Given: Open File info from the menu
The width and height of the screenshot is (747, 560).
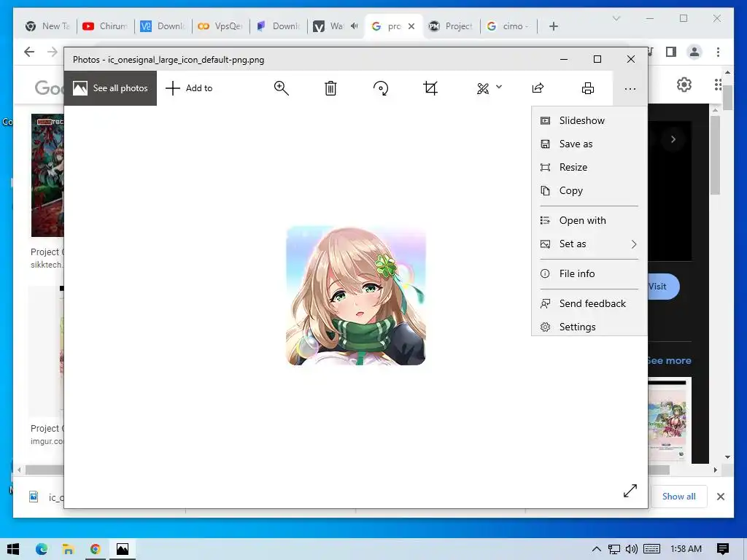Looking at the screenshot, I should 589,273.
